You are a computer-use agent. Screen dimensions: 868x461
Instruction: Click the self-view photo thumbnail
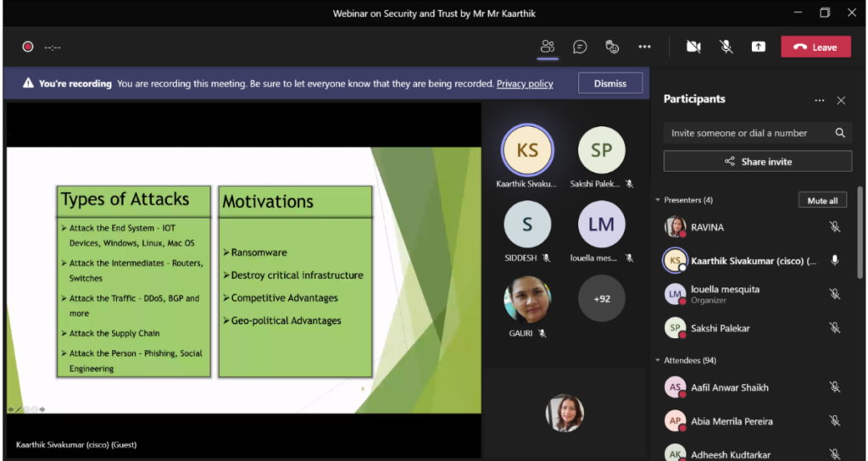[564, 413]
